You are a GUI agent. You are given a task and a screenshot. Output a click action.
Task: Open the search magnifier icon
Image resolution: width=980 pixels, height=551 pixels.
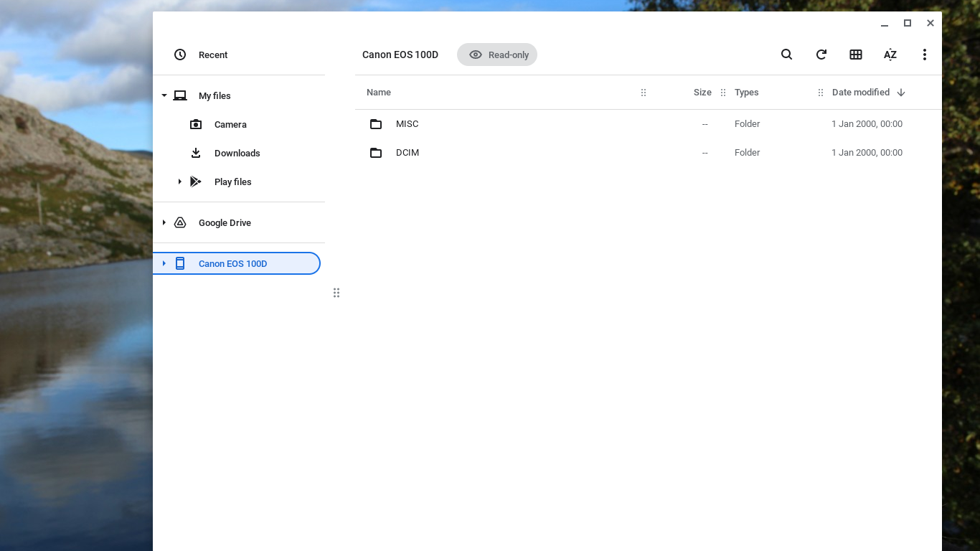[x=786, y=55]
